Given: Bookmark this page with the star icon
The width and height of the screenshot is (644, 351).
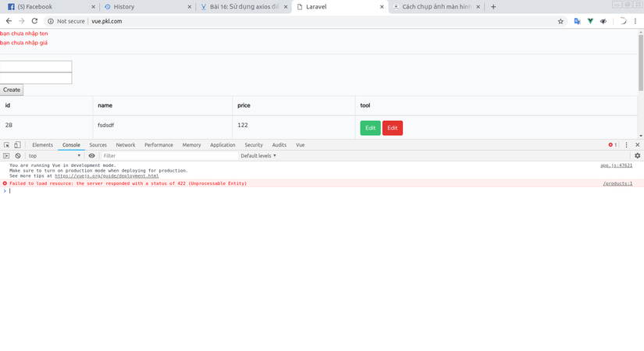Looking at the screenshot, I should 560,21.
